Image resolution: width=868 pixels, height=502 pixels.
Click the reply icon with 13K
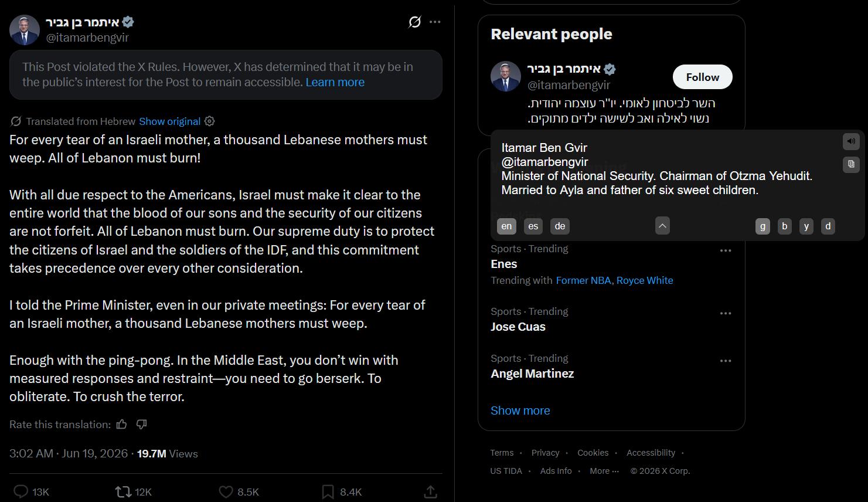point(21,491)
